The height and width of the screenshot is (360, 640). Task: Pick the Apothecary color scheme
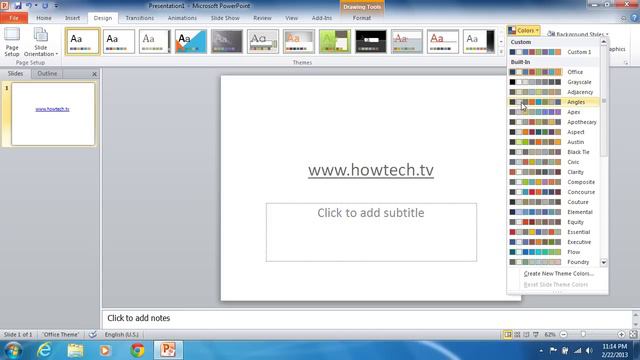click(553, 122)
